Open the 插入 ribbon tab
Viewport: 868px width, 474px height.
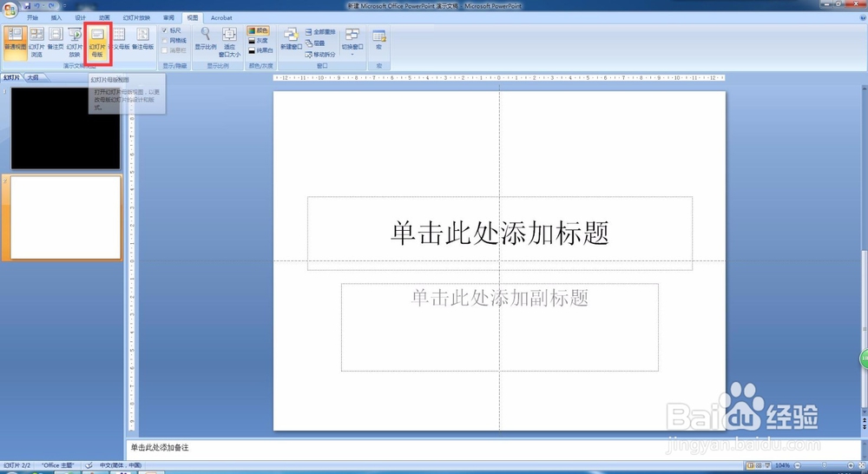56,17
